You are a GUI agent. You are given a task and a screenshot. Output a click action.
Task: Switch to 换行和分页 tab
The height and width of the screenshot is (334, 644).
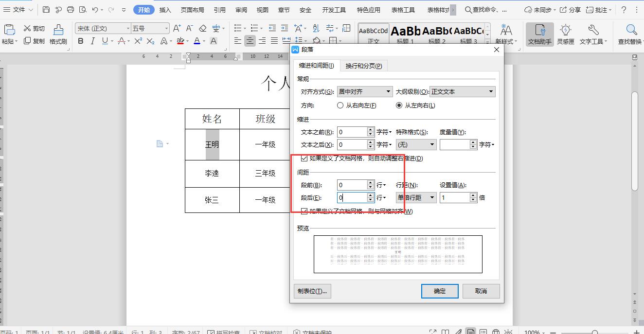click(363, 66)
